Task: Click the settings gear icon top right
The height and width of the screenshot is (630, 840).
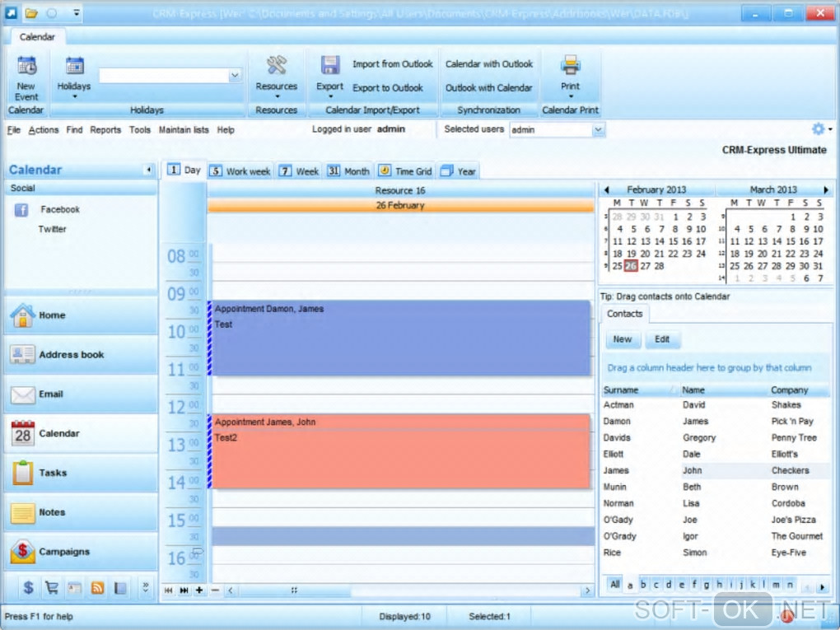Action: [818, 129]
